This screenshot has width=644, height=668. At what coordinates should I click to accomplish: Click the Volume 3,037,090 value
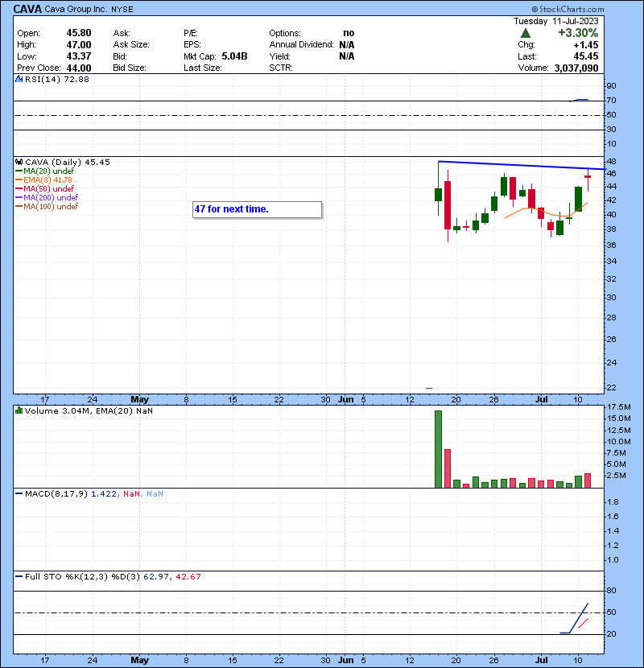(x=576, y=68)
